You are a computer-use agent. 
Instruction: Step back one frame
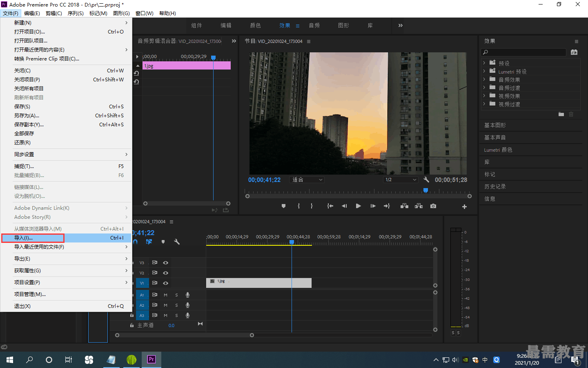click(344, 206)
